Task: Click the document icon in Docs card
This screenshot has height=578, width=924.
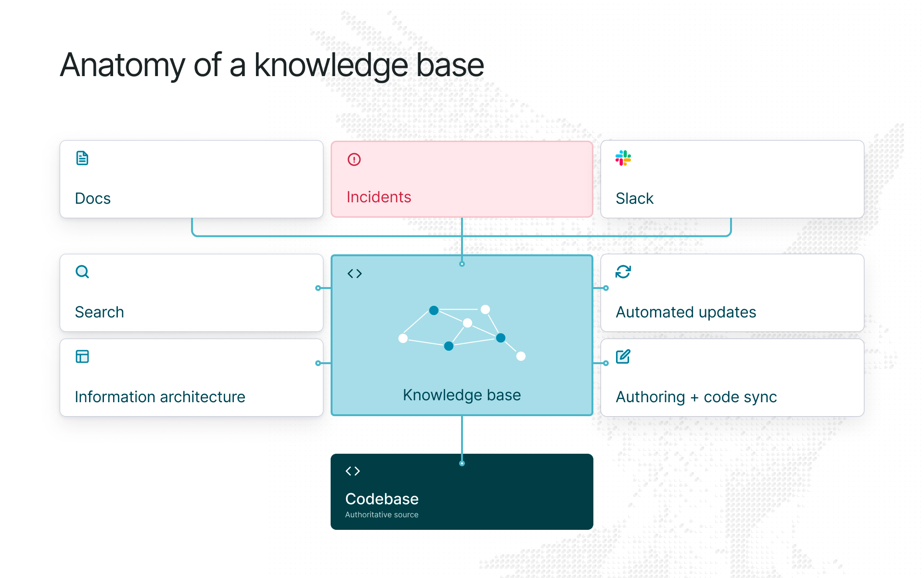Action: [82, 158]
